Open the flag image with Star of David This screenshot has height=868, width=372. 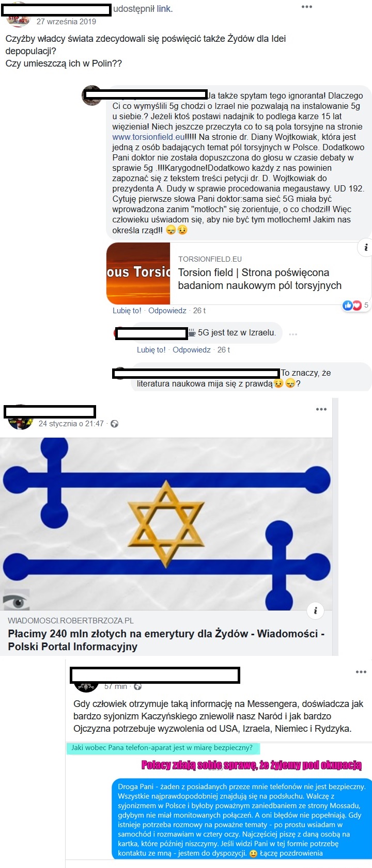(166, 524)
